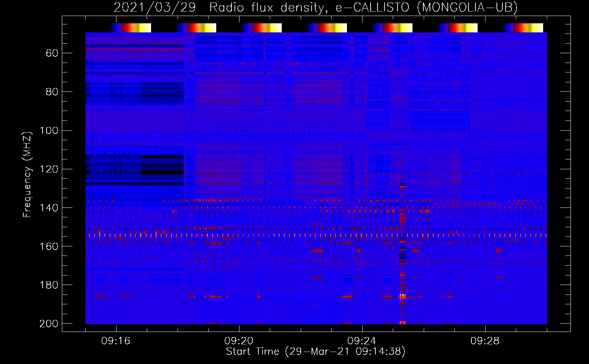Click the 09:20 time tick label
The height and width of the screenshot is (364, 589).
pyautogui.click(x=239, y=341)
